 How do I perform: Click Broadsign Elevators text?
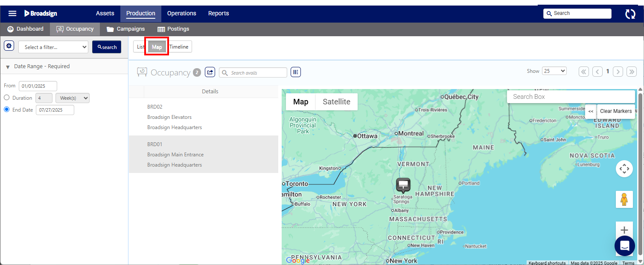coord(169,117)
